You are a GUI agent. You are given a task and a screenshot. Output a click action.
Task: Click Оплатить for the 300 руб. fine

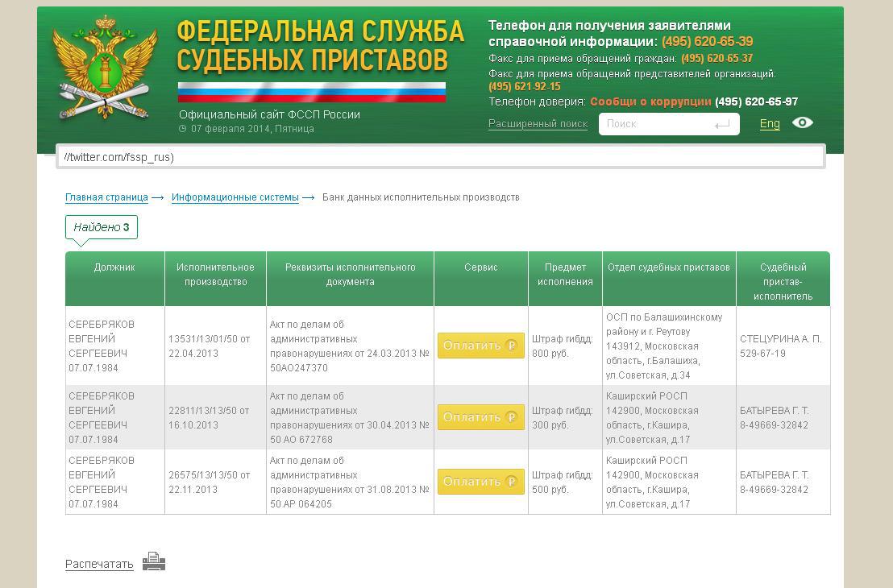(480, 417)
